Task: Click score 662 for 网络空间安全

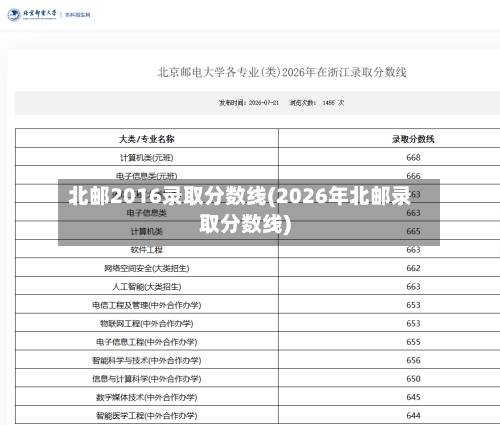Action: (413, 268)
